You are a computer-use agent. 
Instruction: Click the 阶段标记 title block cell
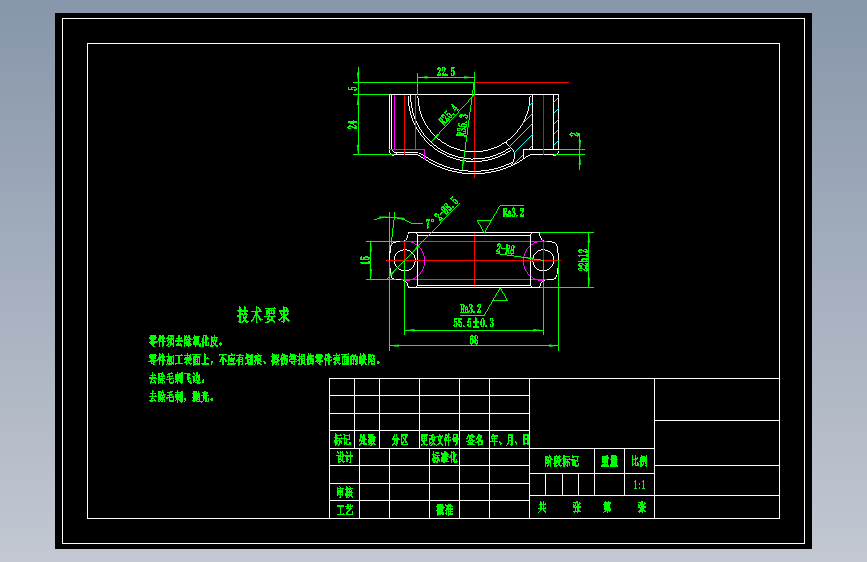(x=562, y=461)
